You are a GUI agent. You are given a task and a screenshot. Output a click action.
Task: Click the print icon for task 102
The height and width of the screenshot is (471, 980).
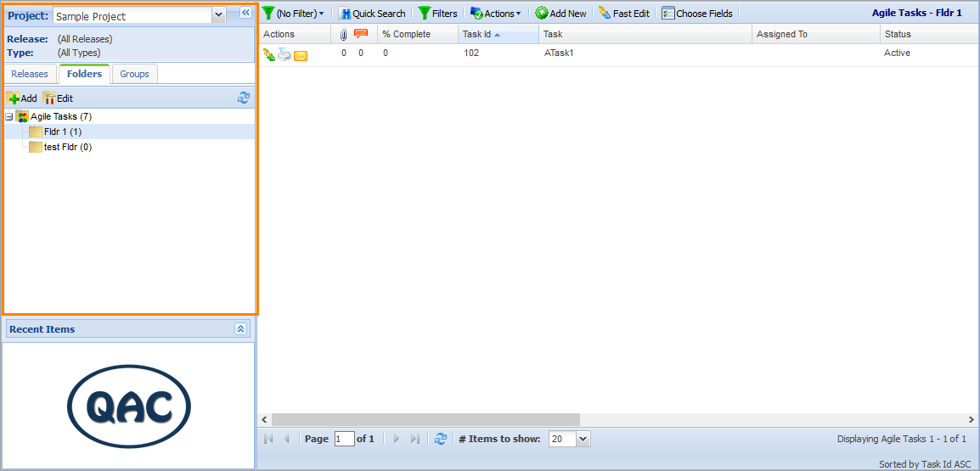[x=284, y=55]
